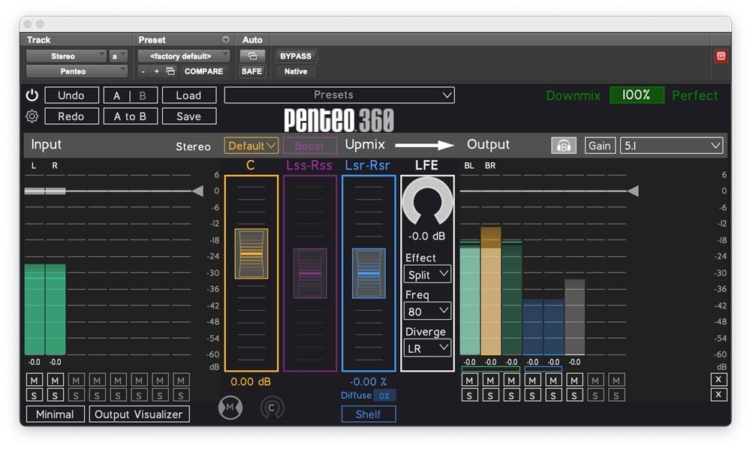Open settings via the gear icon
The height and width of the screenshot is (449, 750).
pyautogui.click(x=31, y=116)
